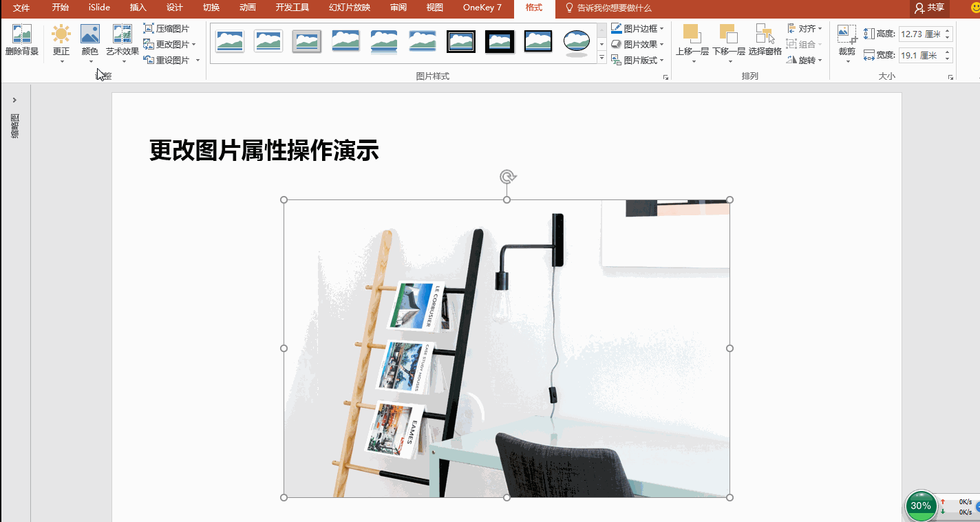Screen dimensions: 980x522
Task: Switch to the Insert (插入) tab
Action: click(x=138, y=8)
